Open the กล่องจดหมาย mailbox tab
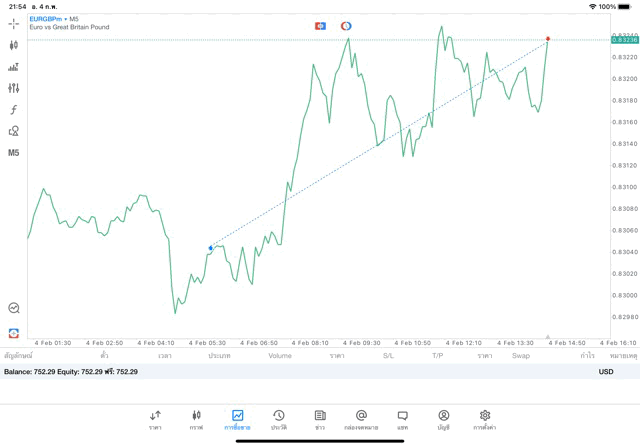The width and height of the screenshot is (640, 447). [361, 419]
